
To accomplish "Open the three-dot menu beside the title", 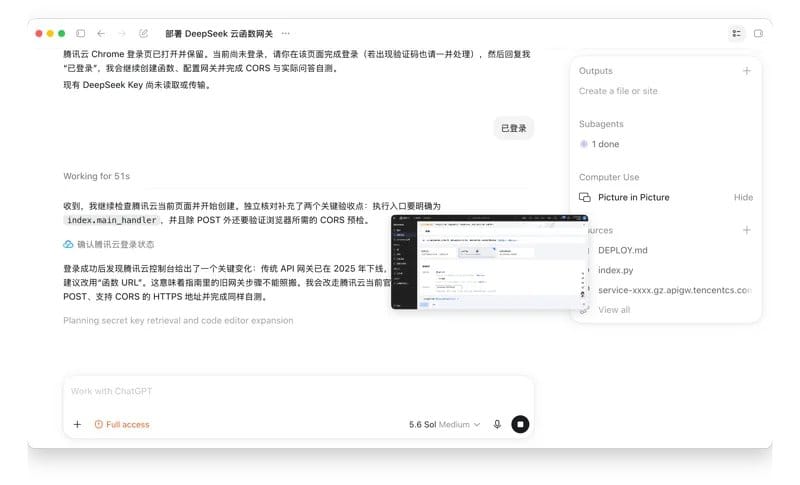I will pyautogui.click(x=286, y=33).
